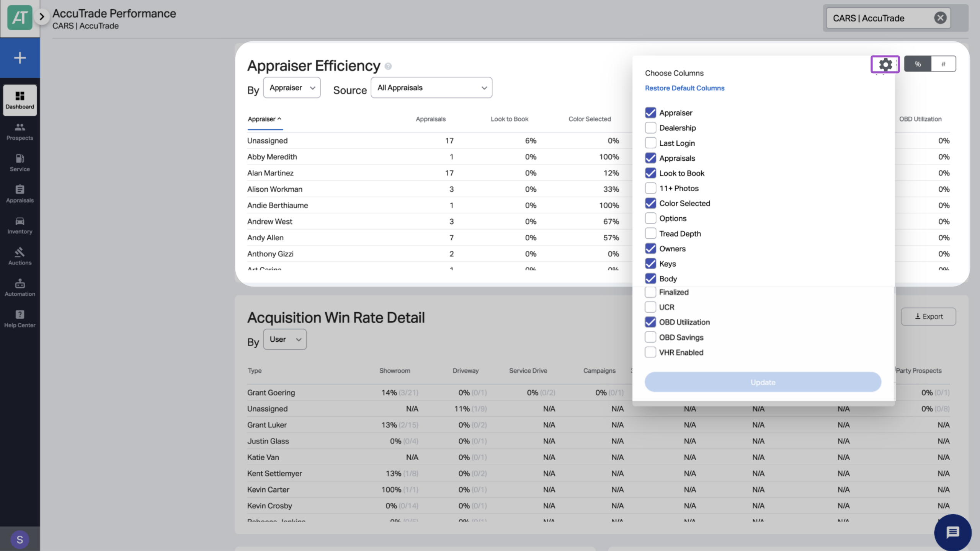Click Restore Default Columns link

coord(684,88)
